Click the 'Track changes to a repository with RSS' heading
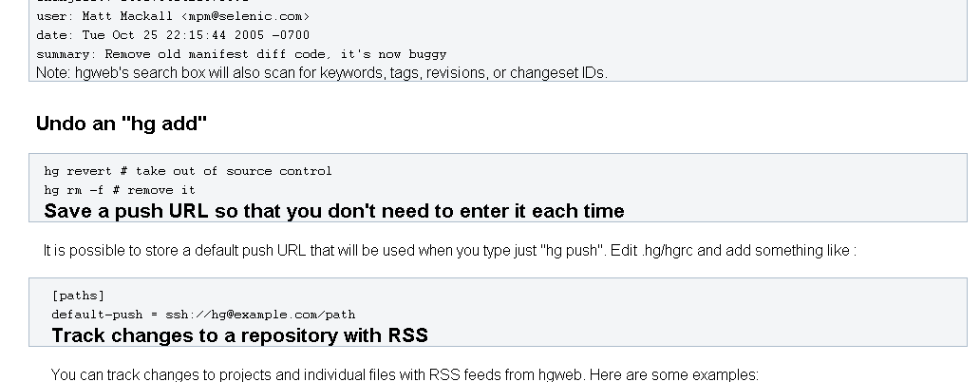Image resolution: width=980 pixels, height=382 pixels. coord(239,335)
